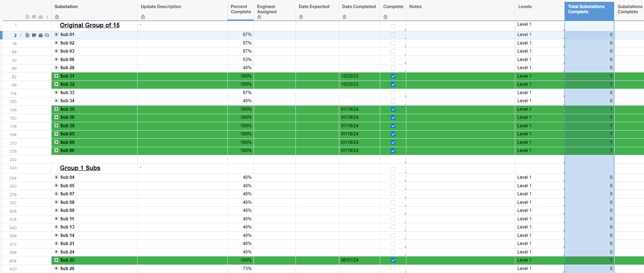Screen dimensions: 644x273
Task: Uncheck the Complete box for Sub 32
Action: tap(393, 84)
